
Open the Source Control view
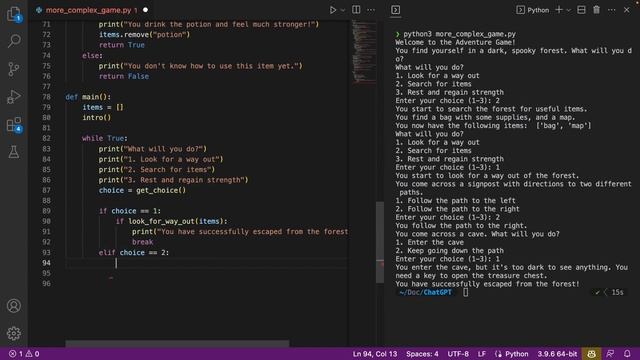click(x=14, y=69)
